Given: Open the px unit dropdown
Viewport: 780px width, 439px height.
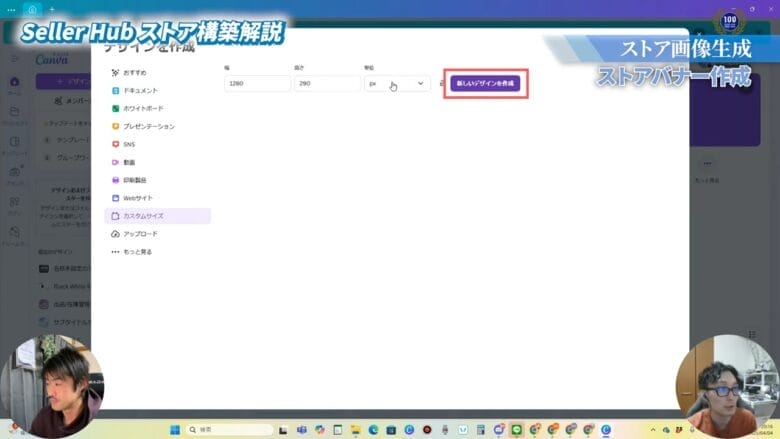Looking at the screenshot, I should tap(397, 84).
